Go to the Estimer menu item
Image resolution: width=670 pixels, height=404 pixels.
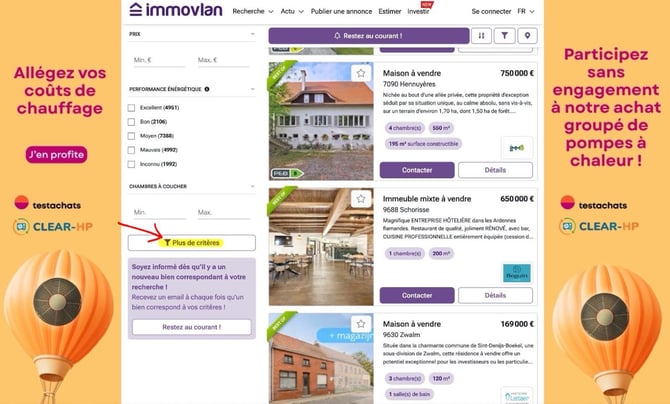tap(389, 12)
